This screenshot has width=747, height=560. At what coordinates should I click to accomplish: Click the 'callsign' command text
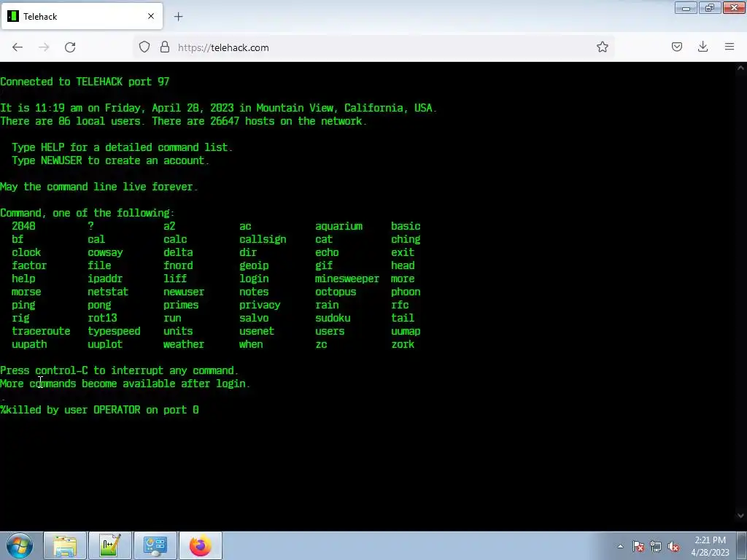(x=263, y=239)
